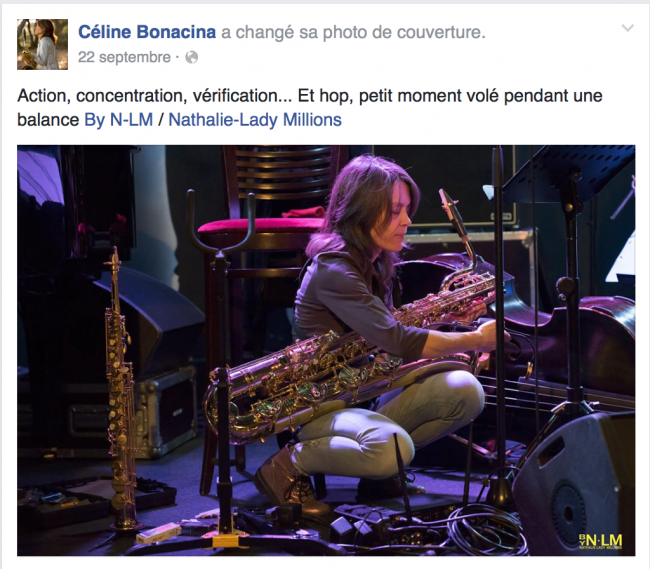This screenshot has width=650, height=569.
Task: Click Céline Bonacina's profile picture thumbnail
Action: 42,44
